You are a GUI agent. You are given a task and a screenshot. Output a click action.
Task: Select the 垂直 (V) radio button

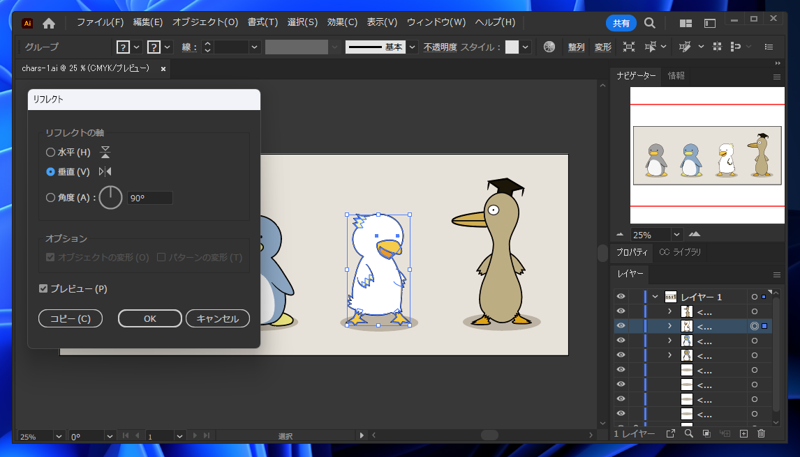(x=50, y=172)
